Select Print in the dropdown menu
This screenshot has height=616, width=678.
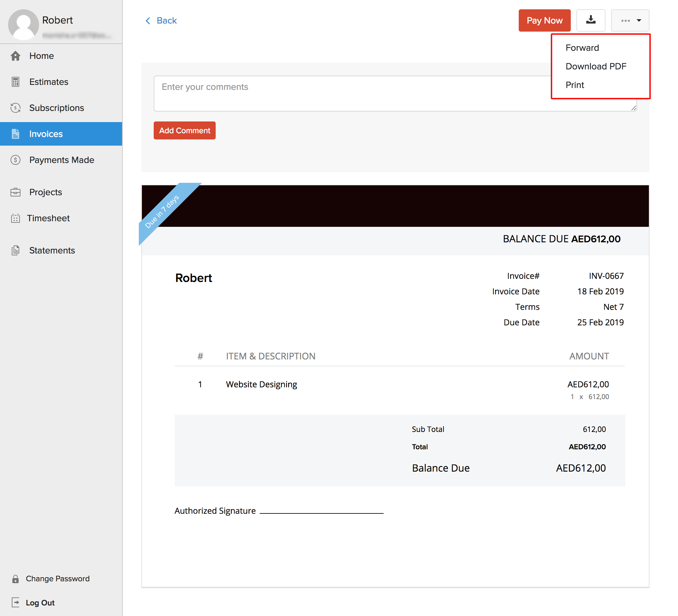click(575, 85)
